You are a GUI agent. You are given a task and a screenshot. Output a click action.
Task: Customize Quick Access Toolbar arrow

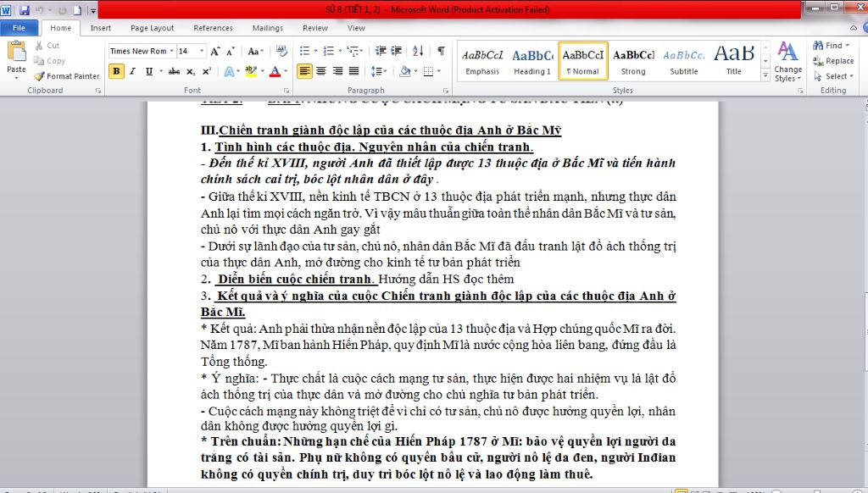pyautogui.click(x=93, y=10)
